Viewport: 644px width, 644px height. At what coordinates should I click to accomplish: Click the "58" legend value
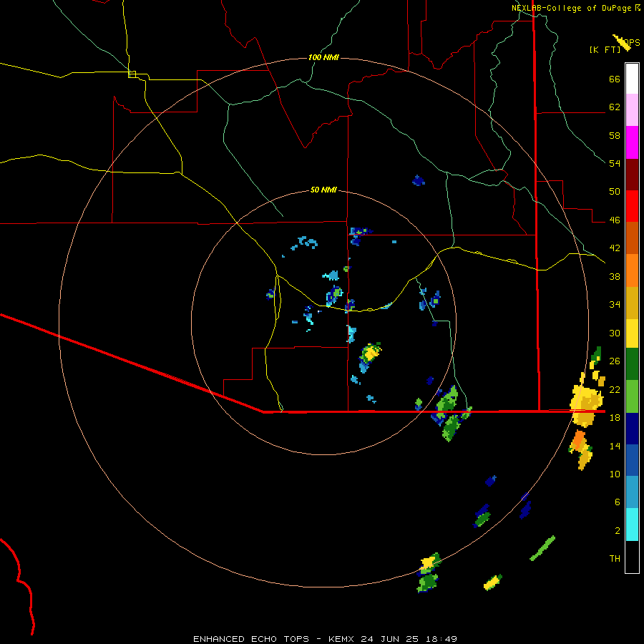(x=615, y=135)
